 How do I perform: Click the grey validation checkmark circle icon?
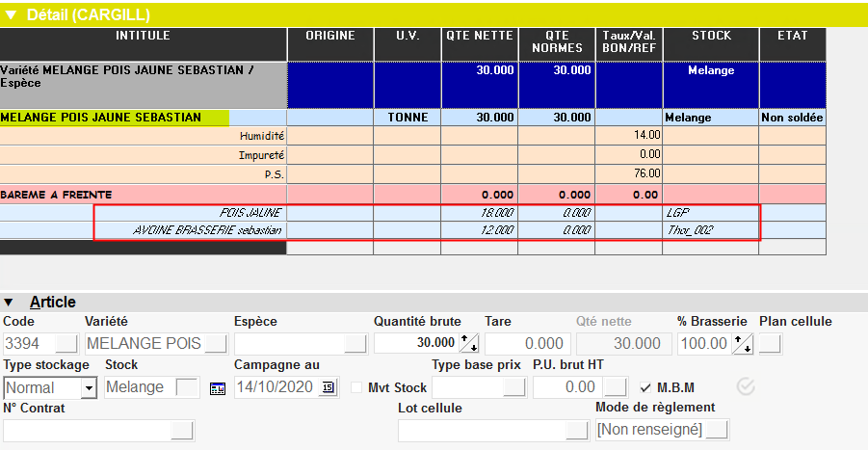coord(746,386)
